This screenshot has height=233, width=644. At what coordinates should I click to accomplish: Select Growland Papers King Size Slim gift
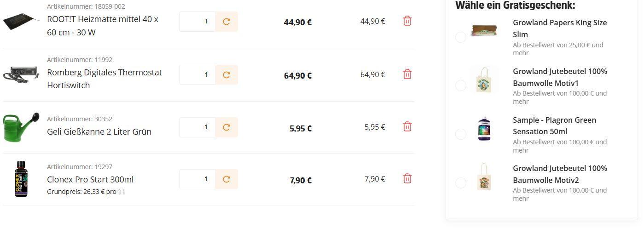(x=461, y=37)
